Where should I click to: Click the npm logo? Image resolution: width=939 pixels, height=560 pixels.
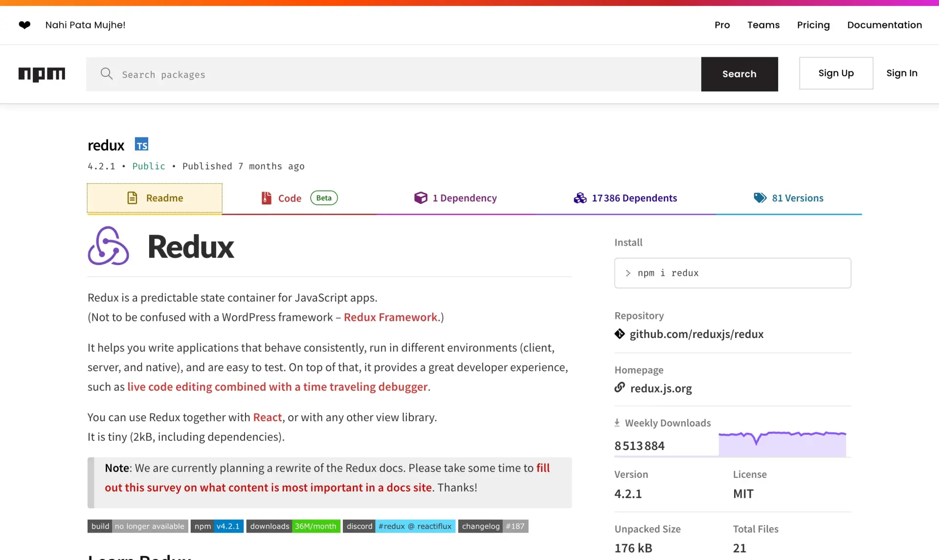tap(42, 74)
